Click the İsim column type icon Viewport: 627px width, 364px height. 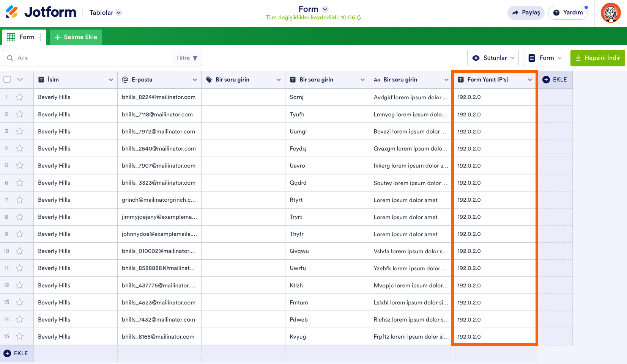(x=41, y=80)
